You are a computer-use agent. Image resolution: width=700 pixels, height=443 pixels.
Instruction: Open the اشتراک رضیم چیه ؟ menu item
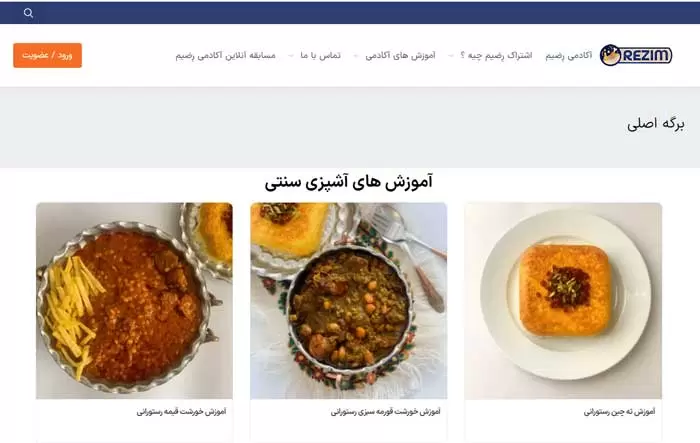point(496,55)
